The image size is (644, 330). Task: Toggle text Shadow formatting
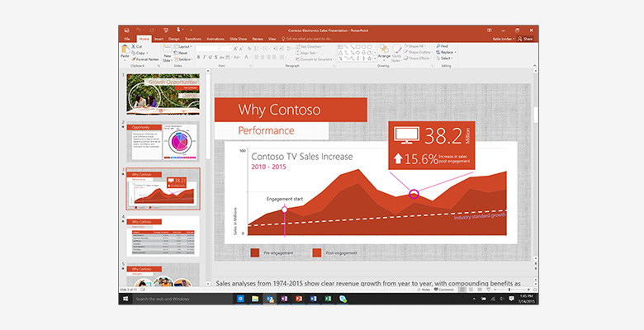pos(216,58)
